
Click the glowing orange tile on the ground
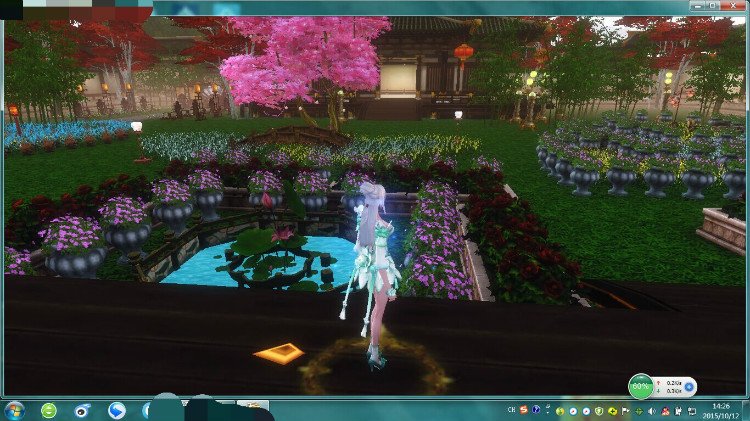point(278,354)
